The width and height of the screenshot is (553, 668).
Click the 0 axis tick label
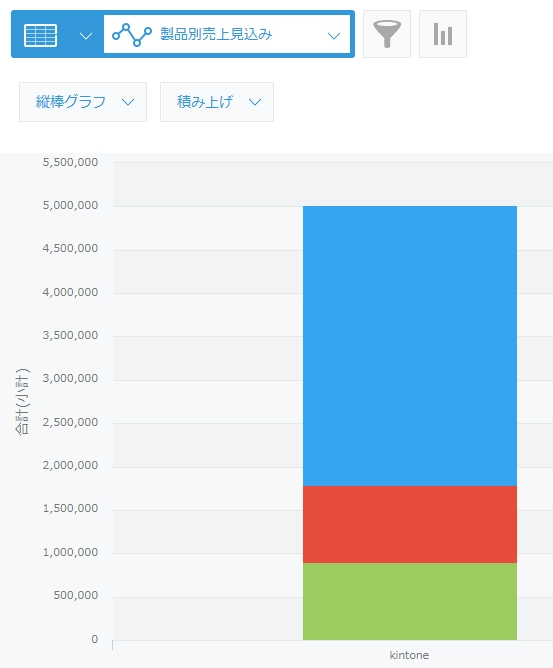click(95, 639)
